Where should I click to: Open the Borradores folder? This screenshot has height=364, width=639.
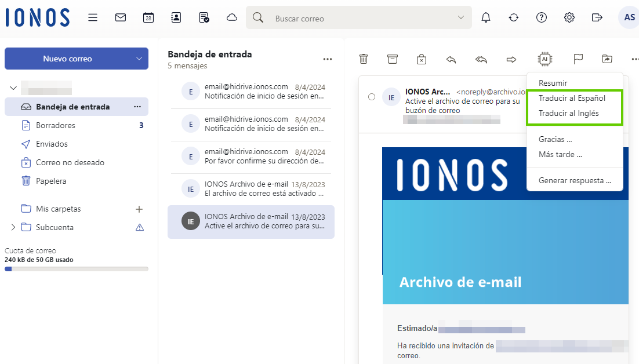77,125
